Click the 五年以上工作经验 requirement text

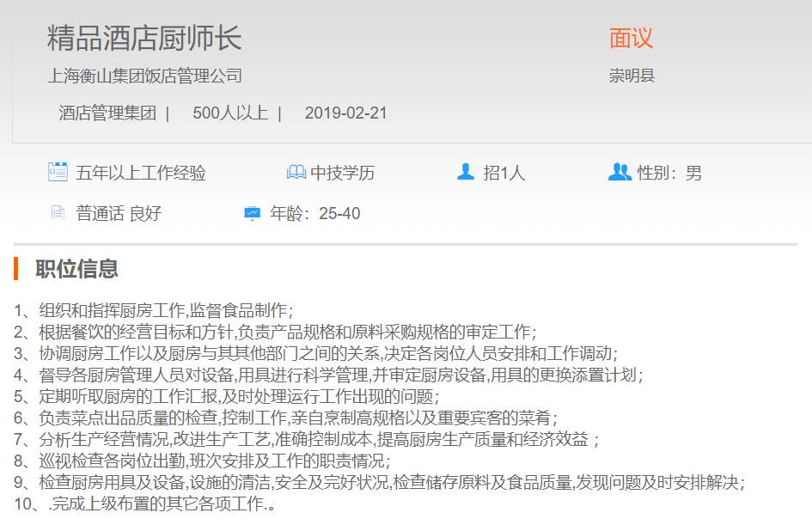tap(141, 173)
